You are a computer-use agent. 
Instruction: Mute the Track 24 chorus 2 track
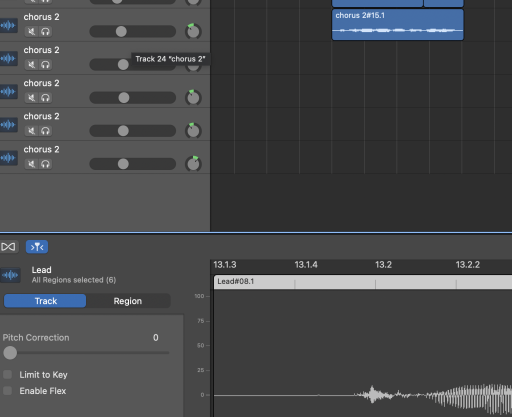point(31,65)
